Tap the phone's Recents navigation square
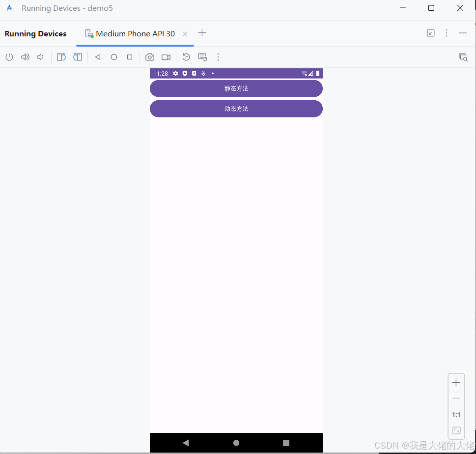Screen dimensions: 476x454 point(286,443)
